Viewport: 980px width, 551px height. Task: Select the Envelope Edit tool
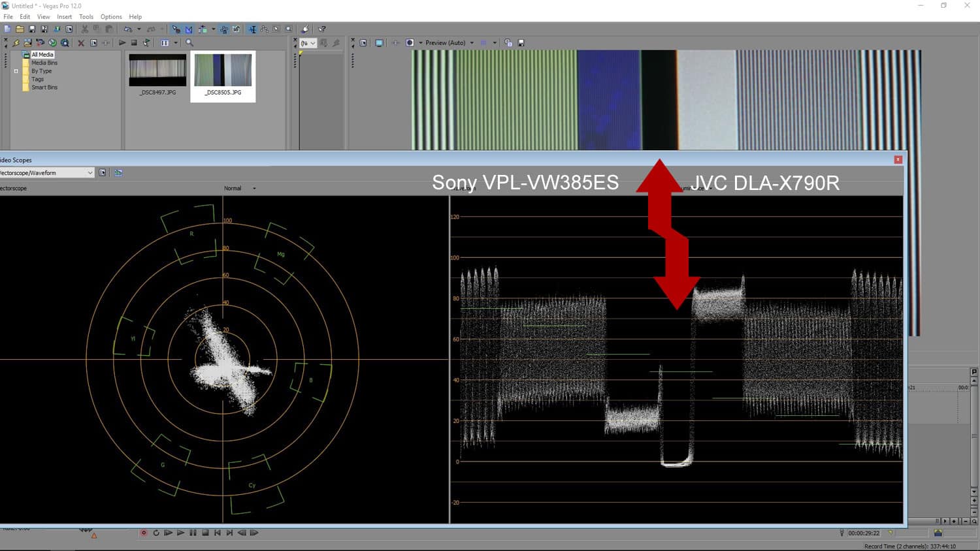tap(264, 29)
